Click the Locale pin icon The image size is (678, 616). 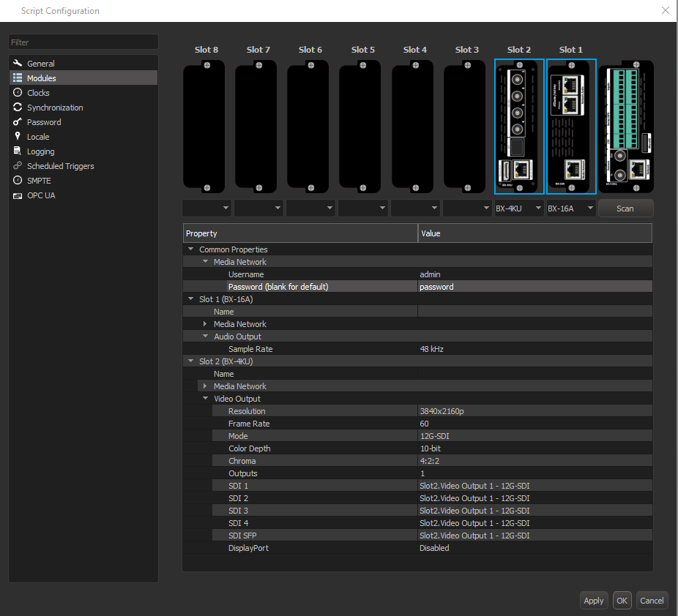pos(18,137)
